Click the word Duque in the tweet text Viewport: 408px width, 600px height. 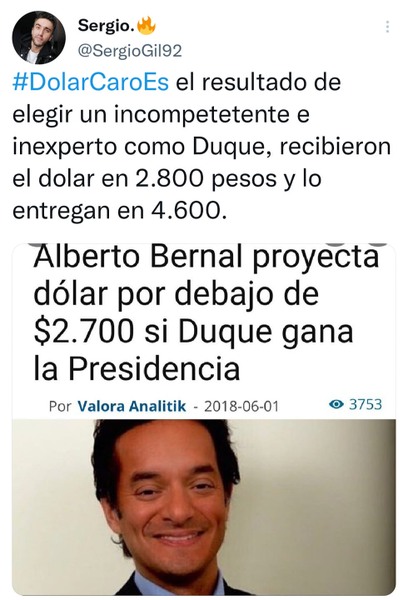[x=228, y=147]
